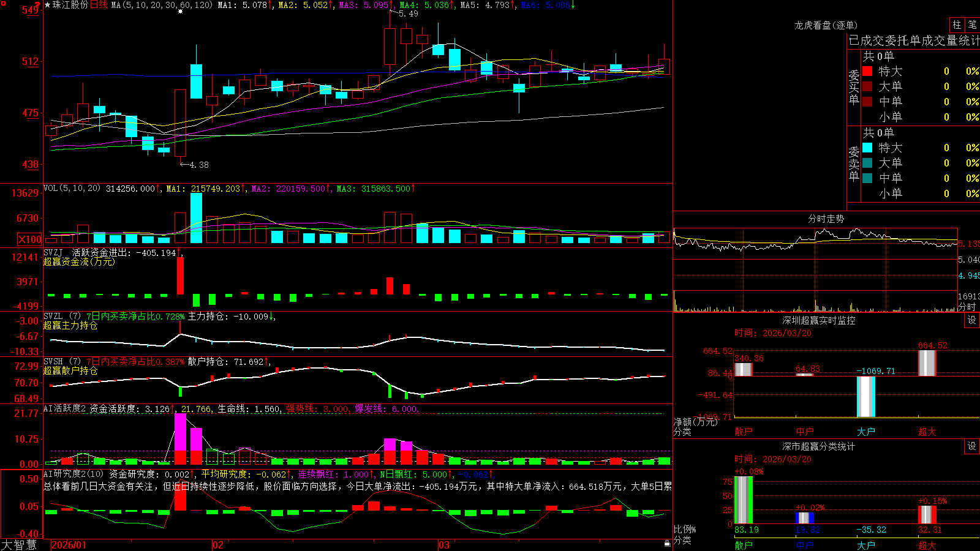Viewport: 980px width, 551px height.
Task: Click the white asterisk marker on chart
Action: coord(180,12)
